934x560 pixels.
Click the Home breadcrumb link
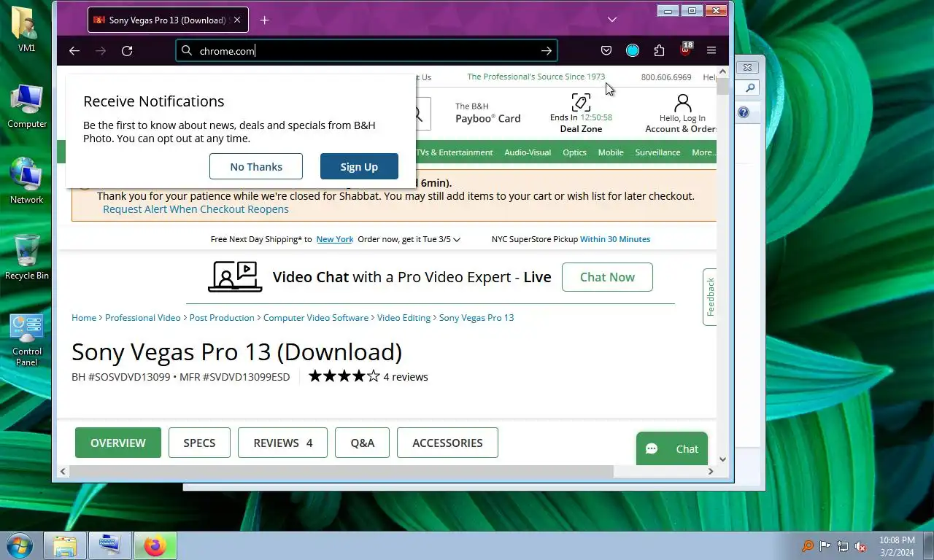click(x=84, y=318)
